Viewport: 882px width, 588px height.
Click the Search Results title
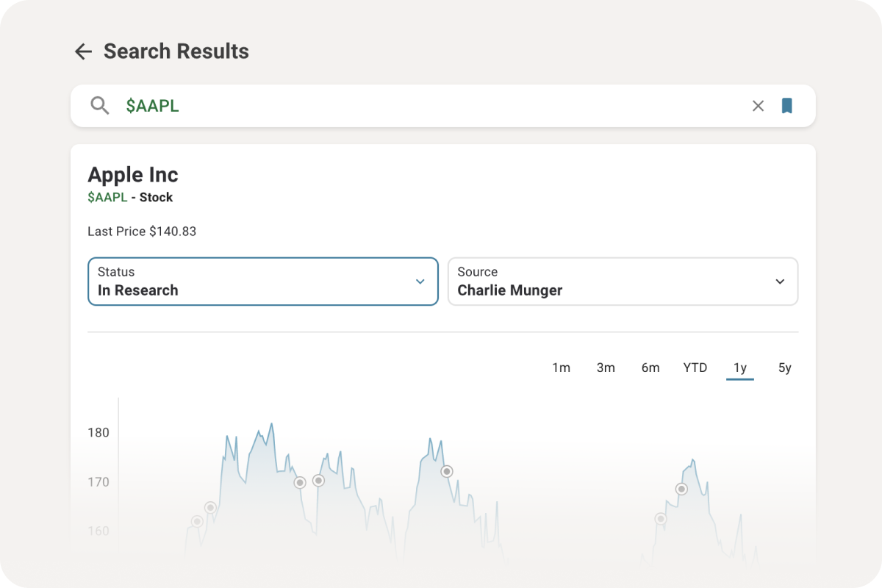176,51
